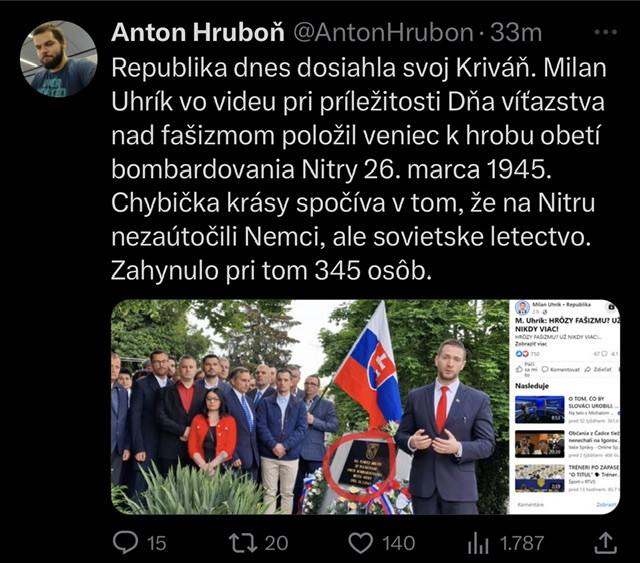640x563 pixels.
Task: Open like count showing 140
Action: pos(398,543)
